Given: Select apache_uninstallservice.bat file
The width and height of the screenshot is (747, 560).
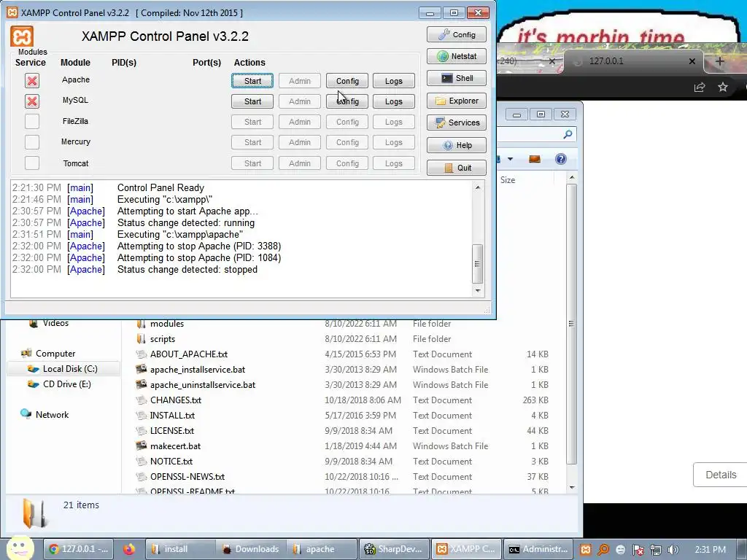Looking at the screenshot, I should tap(203, 385).
